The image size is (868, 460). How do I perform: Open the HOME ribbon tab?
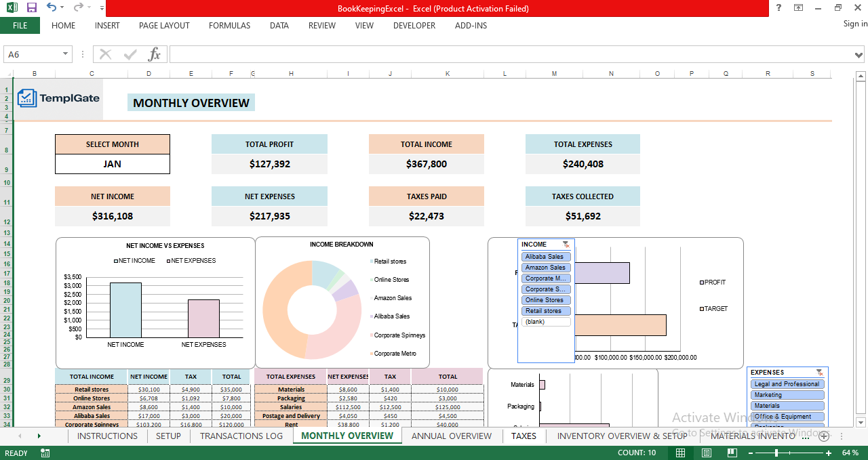pyautogui.click(x=64, y=26)
